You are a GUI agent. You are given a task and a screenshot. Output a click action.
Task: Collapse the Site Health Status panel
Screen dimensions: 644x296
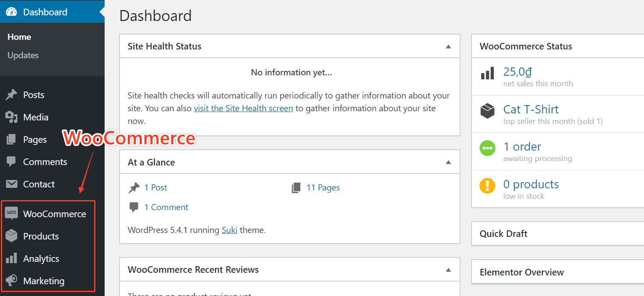[x=448, y=46]
